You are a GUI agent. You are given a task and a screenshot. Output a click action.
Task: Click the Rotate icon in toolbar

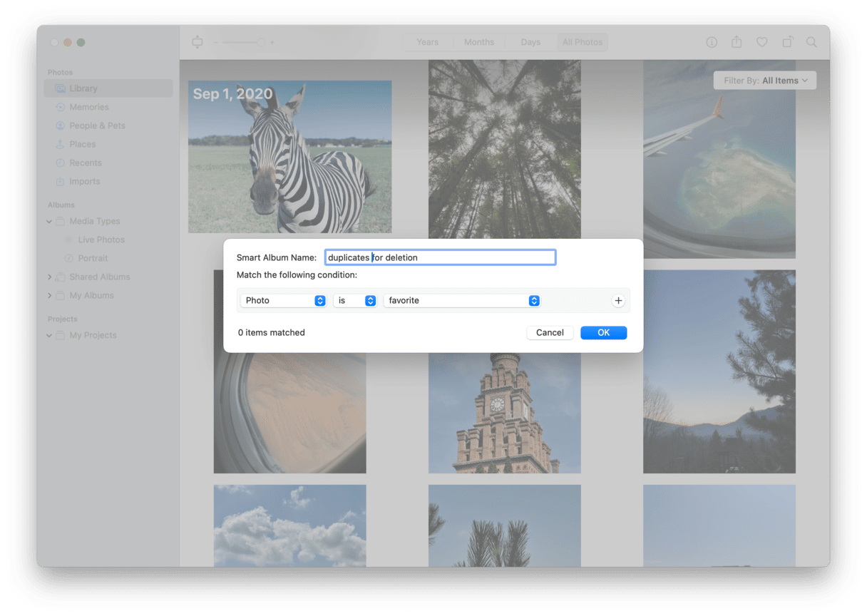[x=787, y=42]
